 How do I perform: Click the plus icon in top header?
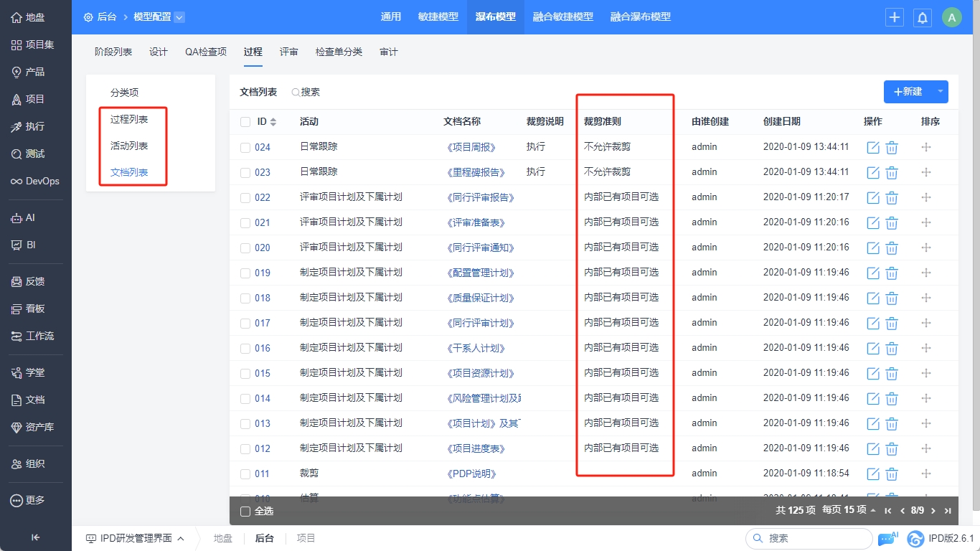tap(894, 18)
